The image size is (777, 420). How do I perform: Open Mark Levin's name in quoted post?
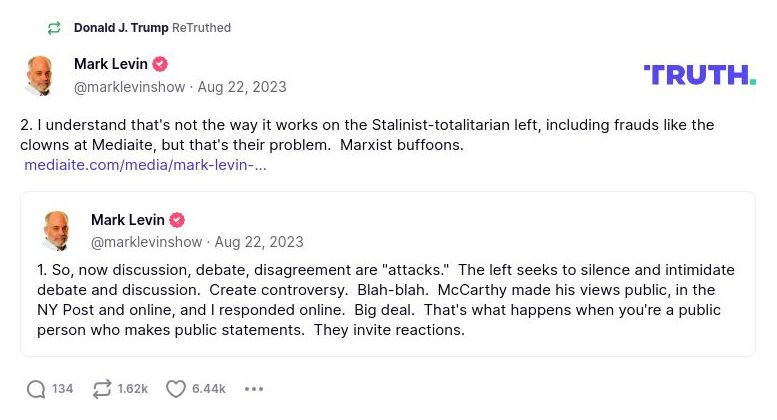(x=125, y=220)
